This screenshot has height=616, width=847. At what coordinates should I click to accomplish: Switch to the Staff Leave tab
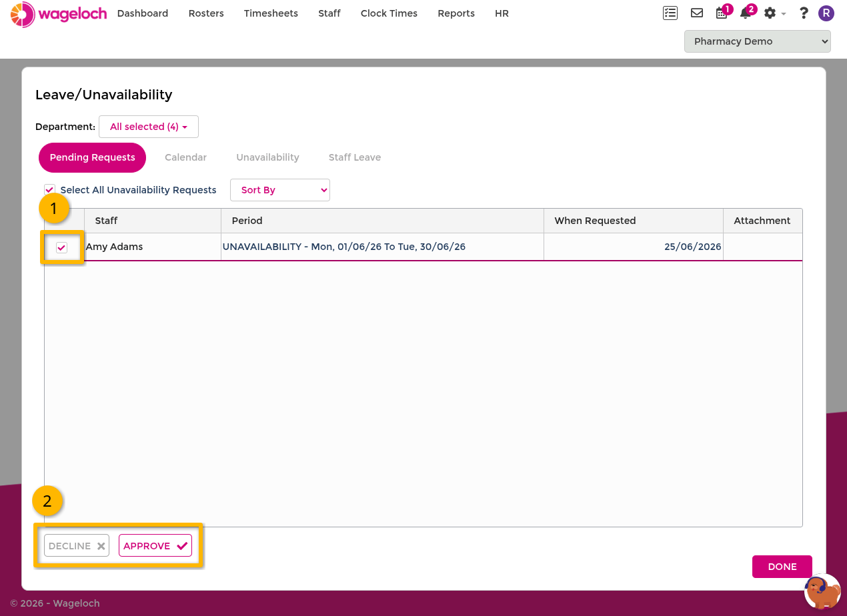click(x=355, y=157)
